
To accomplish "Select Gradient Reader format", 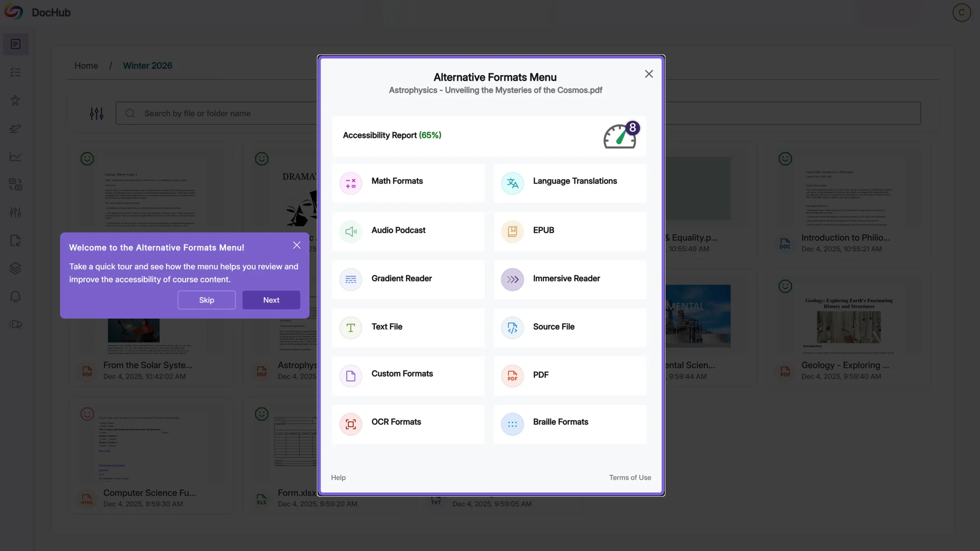I will pos(408,279).
